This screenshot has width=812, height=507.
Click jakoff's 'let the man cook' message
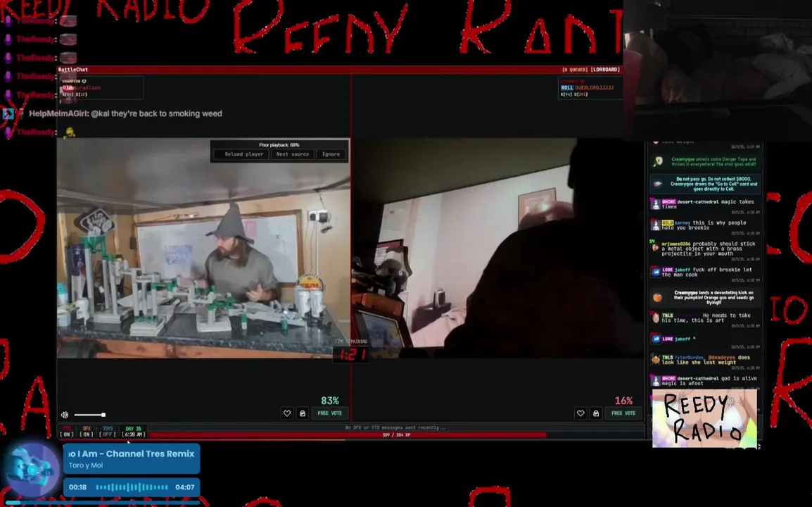[x=704, y=273]
